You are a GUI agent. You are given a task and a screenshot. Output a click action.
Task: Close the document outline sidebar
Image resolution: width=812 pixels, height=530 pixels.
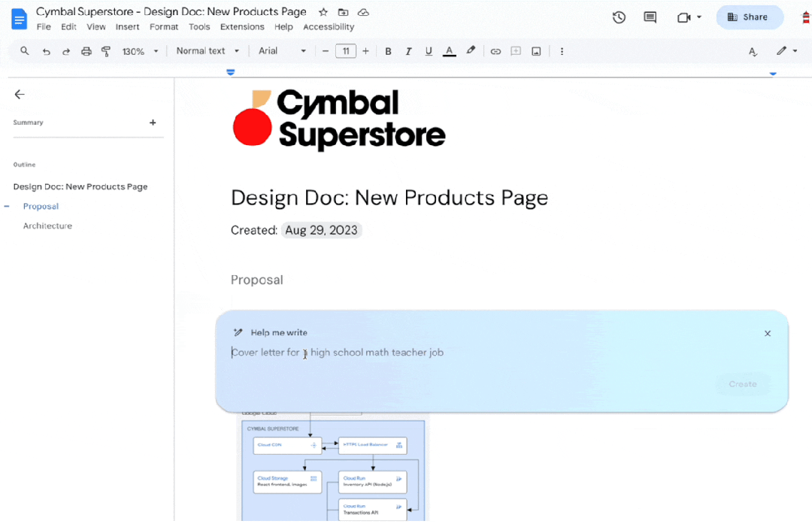[20, 94]
